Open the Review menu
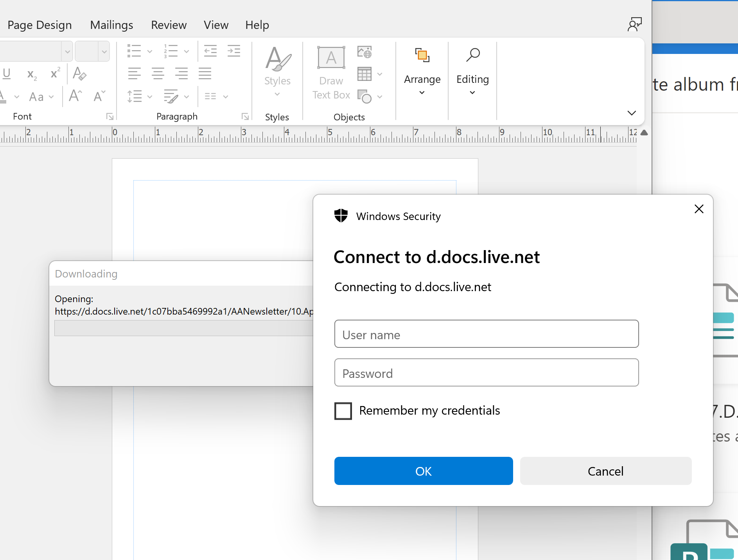Screen dimensions: 738x560 [169, 25]
